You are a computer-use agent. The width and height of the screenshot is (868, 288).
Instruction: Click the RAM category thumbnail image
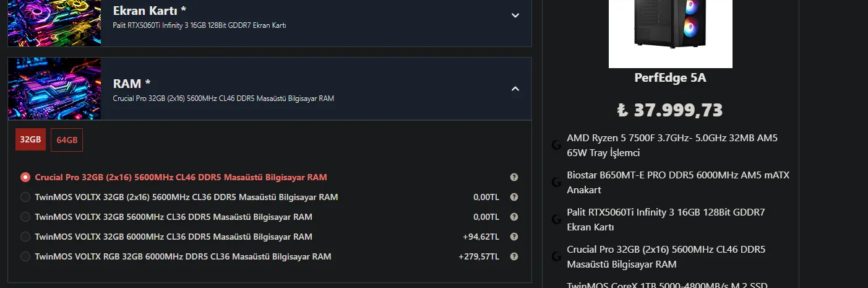(54, 89)
